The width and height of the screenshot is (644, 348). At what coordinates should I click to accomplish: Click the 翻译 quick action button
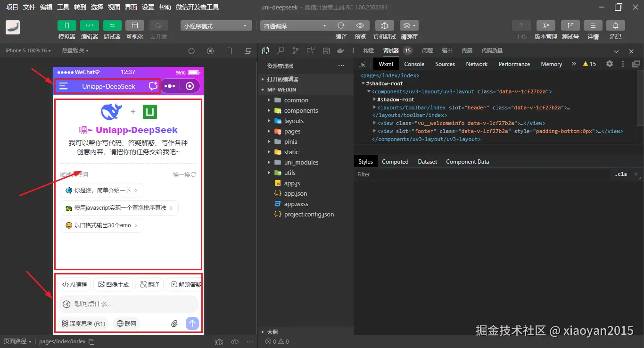[x=149, y=284]
